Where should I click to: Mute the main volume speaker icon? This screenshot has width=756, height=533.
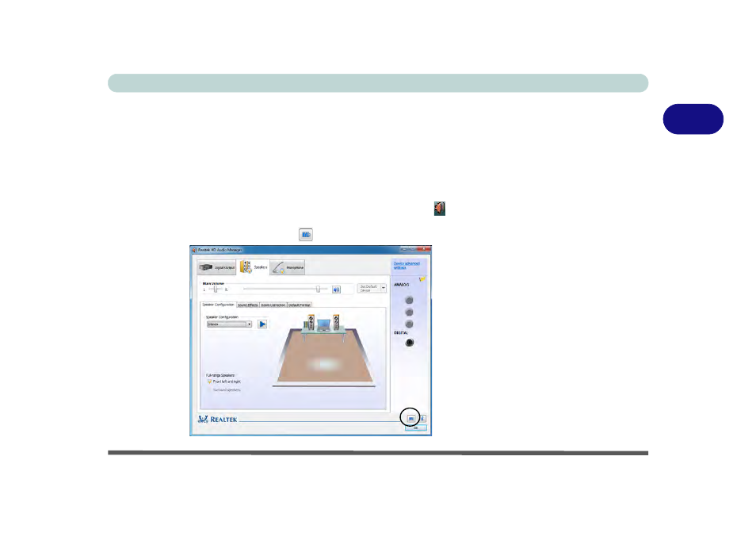(337, 290)
